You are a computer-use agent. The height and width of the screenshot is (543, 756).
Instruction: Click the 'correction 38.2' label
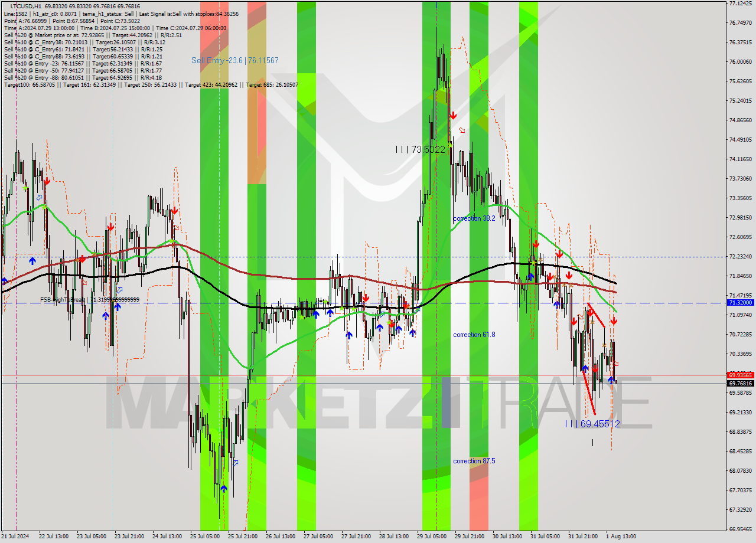click(x=474, y=218)
